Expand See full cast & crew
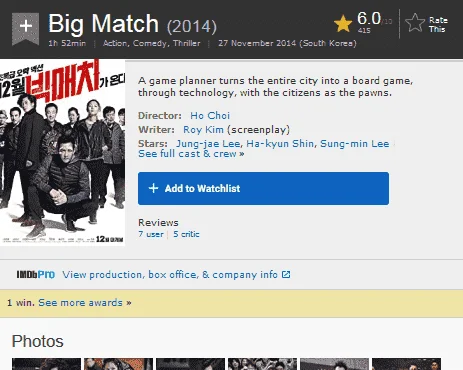Viewport: 463px width, 370px height. coord(191,154)
